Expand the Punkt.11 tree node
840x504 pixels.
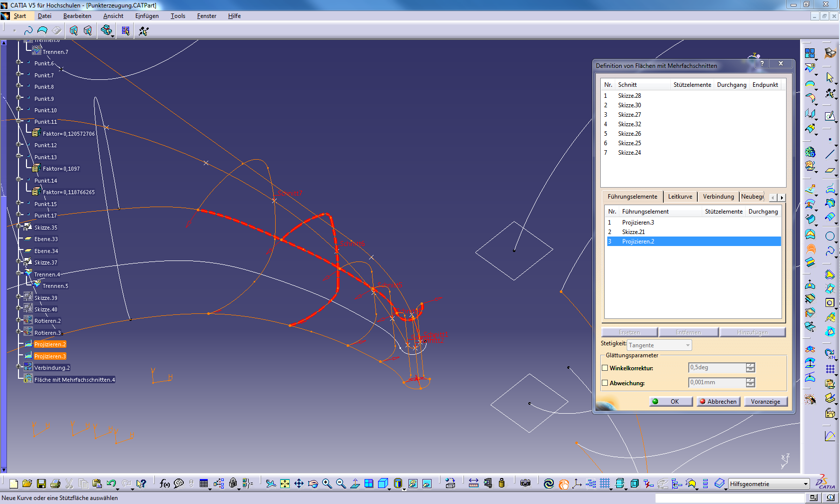pyautogui.click(x=19, y=121)
